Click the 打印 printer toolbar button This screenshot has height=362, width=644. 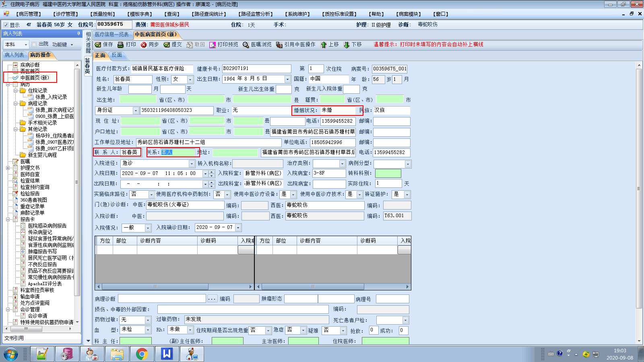(x=127, y=45)
